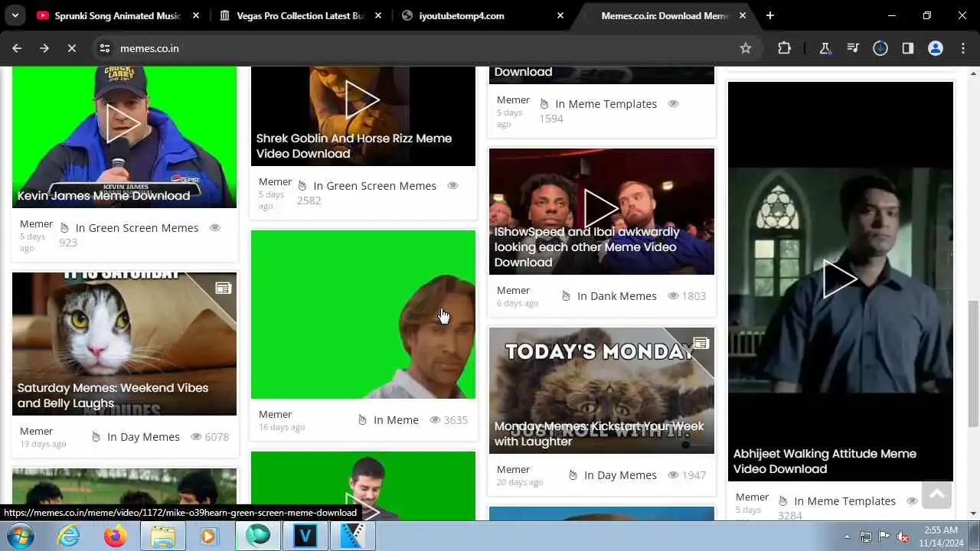Viewport: 980px width, 551px height.
Task: Open the Windows Start button
Action: click(x=21, y=536)
